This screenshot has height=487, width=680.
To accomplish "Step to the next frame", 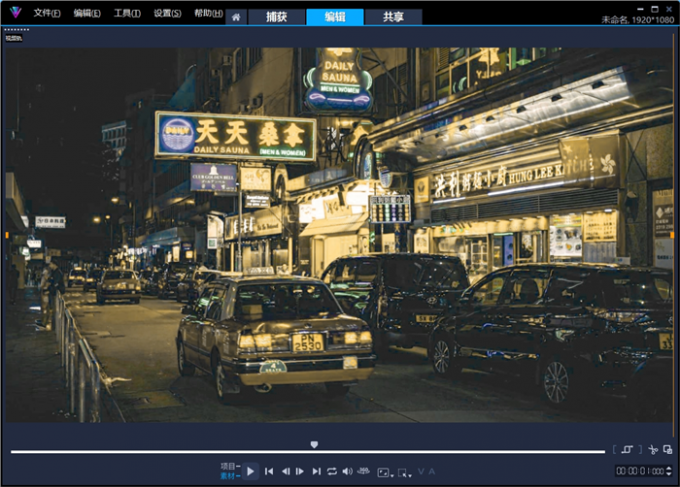I will click(x=300, y=471).
